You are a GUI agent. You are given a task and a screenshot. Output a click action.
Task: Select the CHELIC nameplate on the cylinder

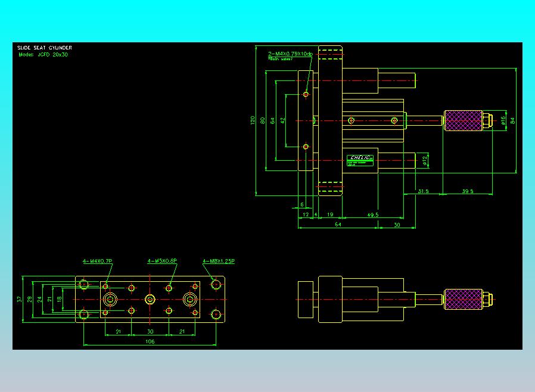point(360,160)
